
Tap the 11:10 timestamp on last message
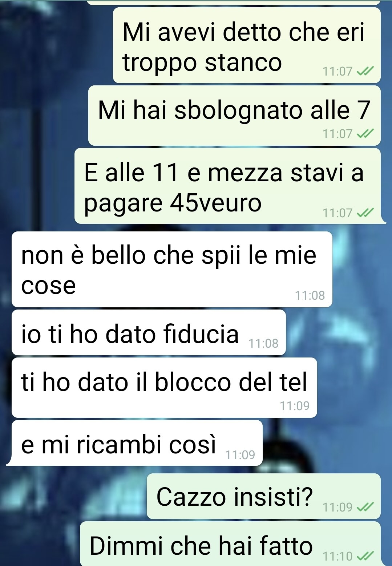pyautogui.click(x=338, y=556)
